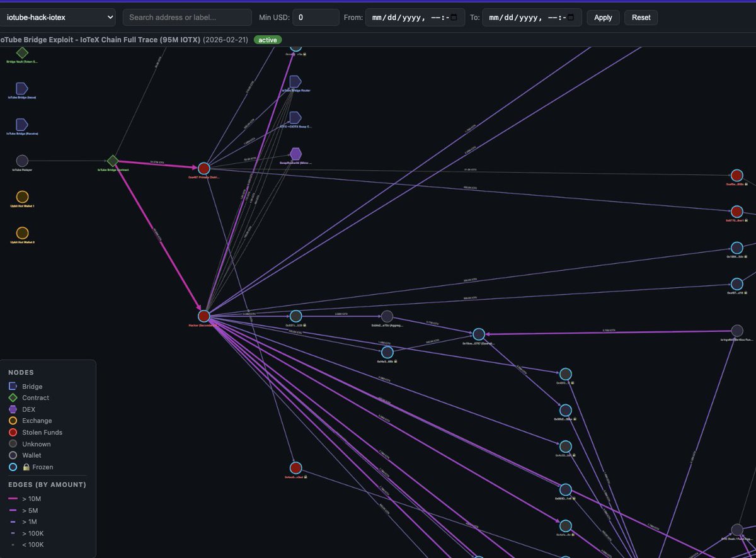Select the IoTube Bridge Contract diamond node

(113, 161)
